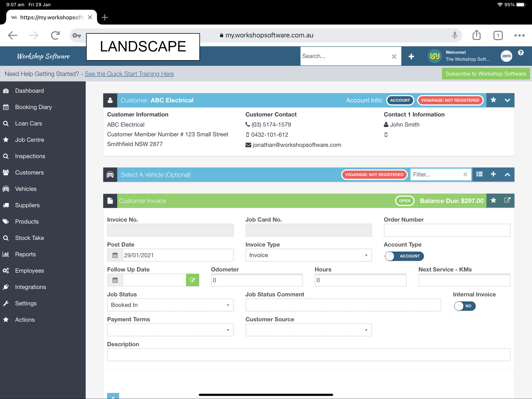Open the Job Status dropdown

(170, 305)
